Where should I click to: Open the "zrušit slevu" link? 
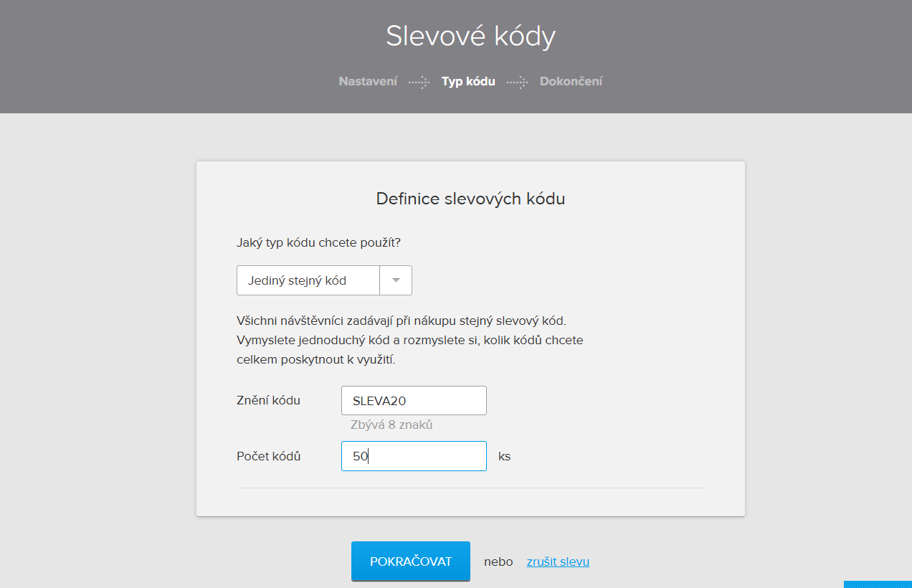click(x=558, y=561)
